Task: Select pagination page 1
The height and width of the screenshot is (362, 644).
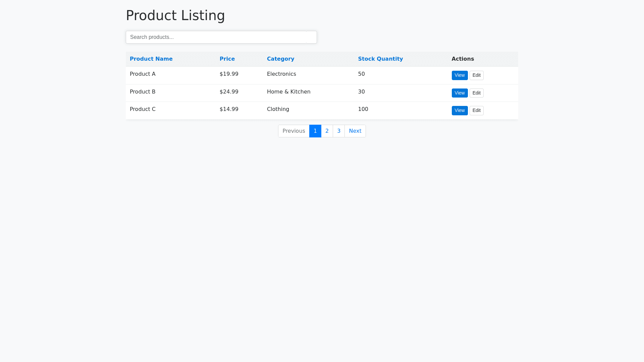Action: click(x=315, y=131)
